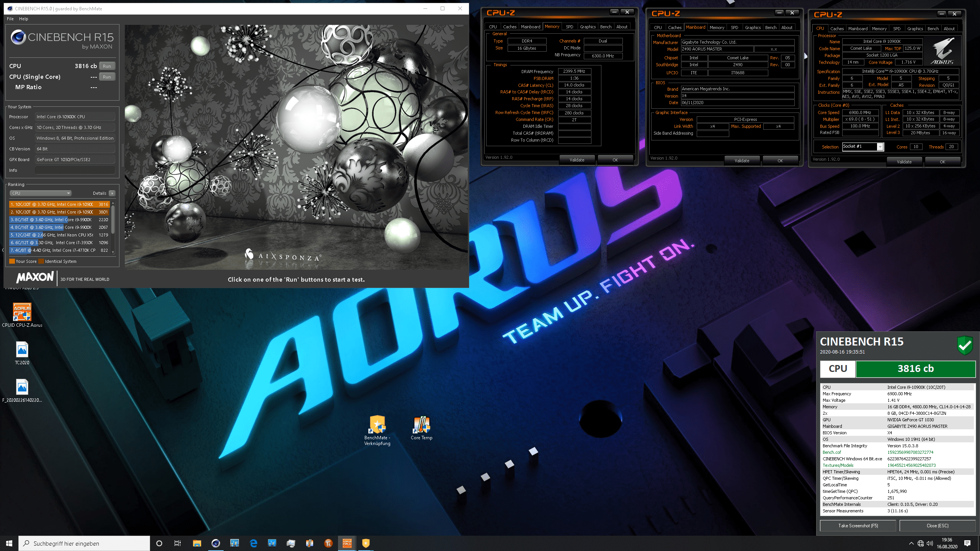The height and width of the screenshot is (551, 980).
Task: Run the CPU multi-core benchmark
Action: click(107, 66)
